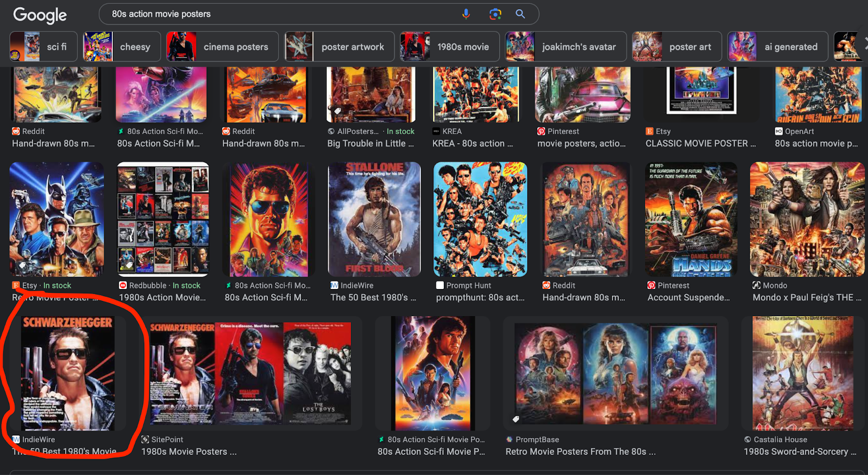Open the 'prompthunt: 80s act...' link
Viewport: 868px width, 475px height.
point(480,298)
